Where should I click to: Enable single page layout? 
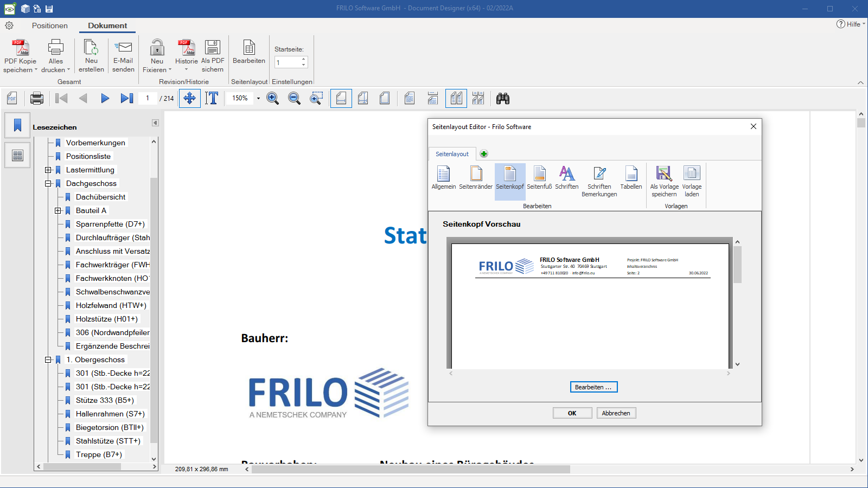pyautogui.click(x=410, y=98)
